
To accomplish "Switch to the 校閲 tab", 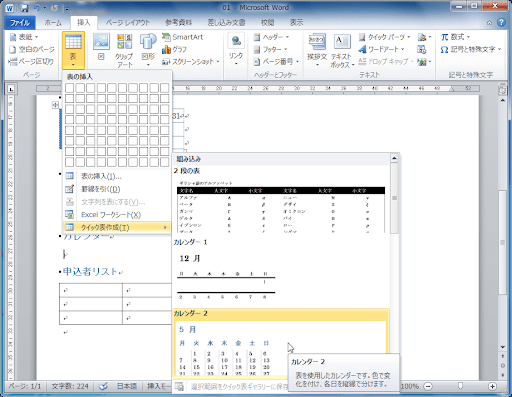I will click(x=268, y=23).
